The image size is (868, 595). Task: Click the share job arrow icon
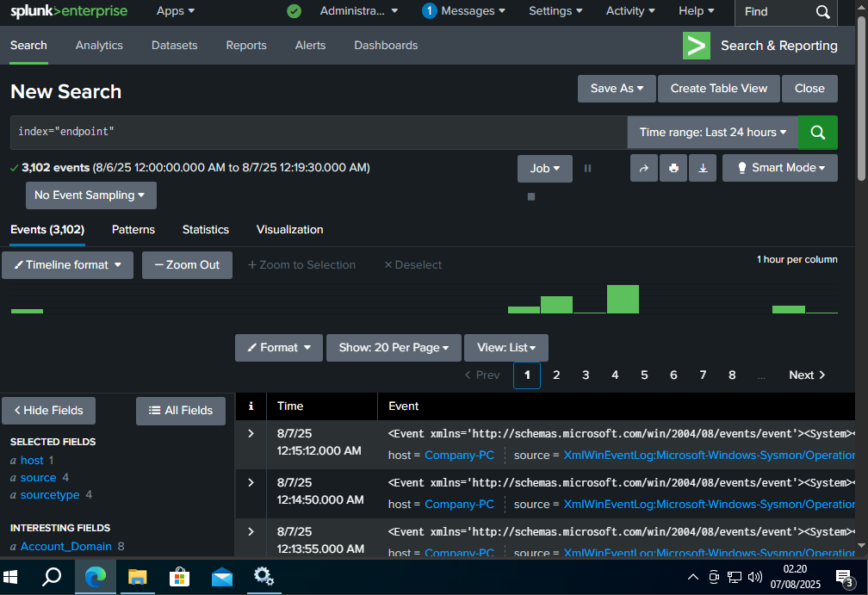(644, 168)
